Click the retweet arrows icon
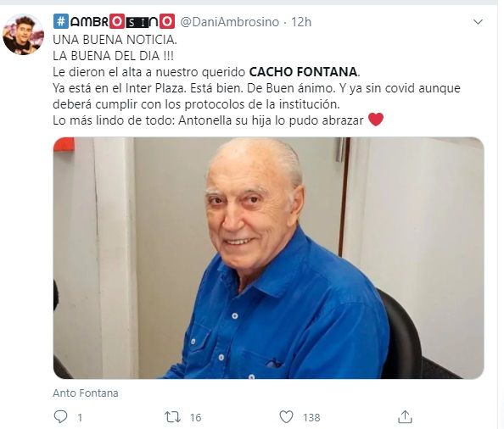 [172, 417]
